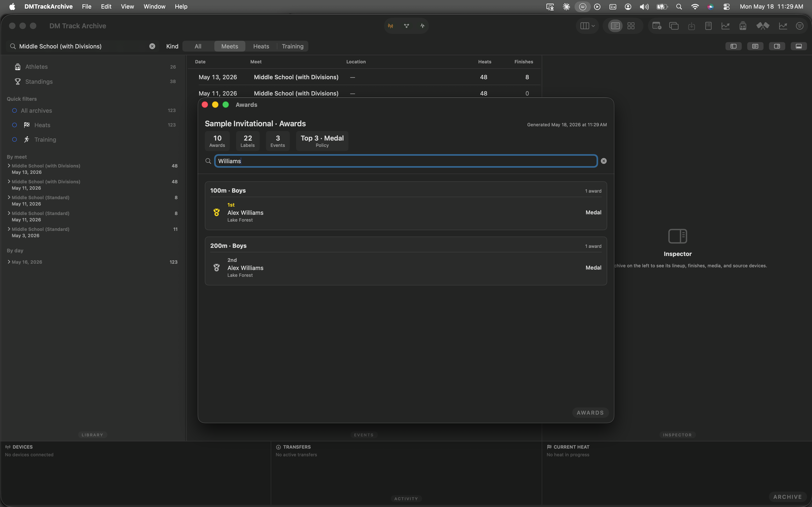The image size is (812, 507).
Task: Clear the library search text
Action: pyautogui.click(x=152, y=46)
